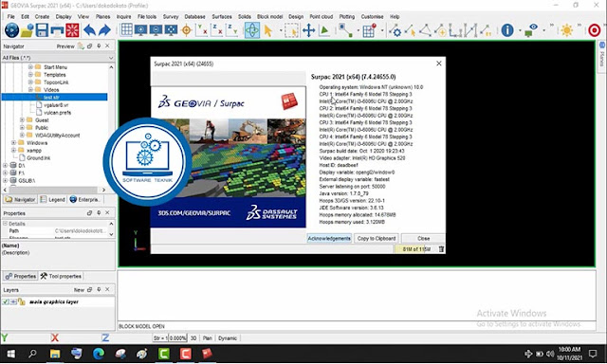Click the Close button in About dialog

(x=423, y=238)
